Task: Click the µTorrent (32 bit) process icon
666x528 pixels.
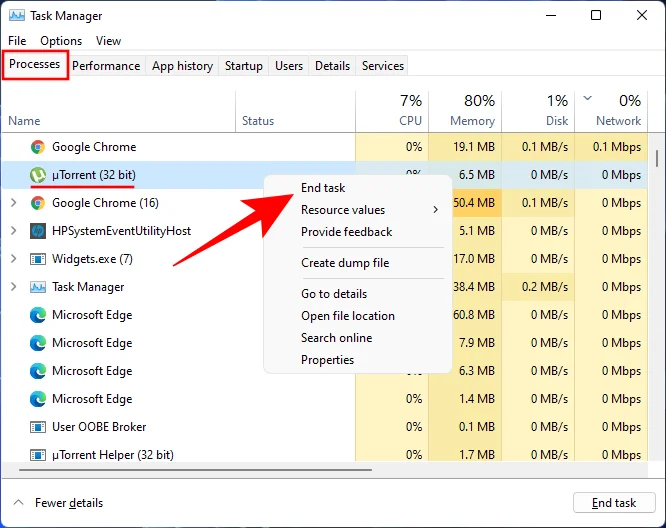Action: click(38, 175)
